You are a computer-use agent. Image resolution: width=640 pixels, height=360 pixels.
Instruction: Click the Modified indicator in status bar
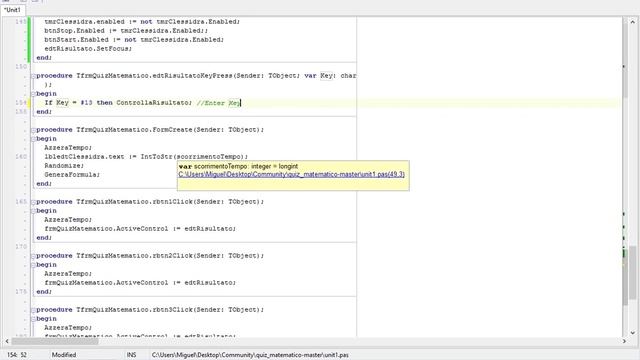64,355
